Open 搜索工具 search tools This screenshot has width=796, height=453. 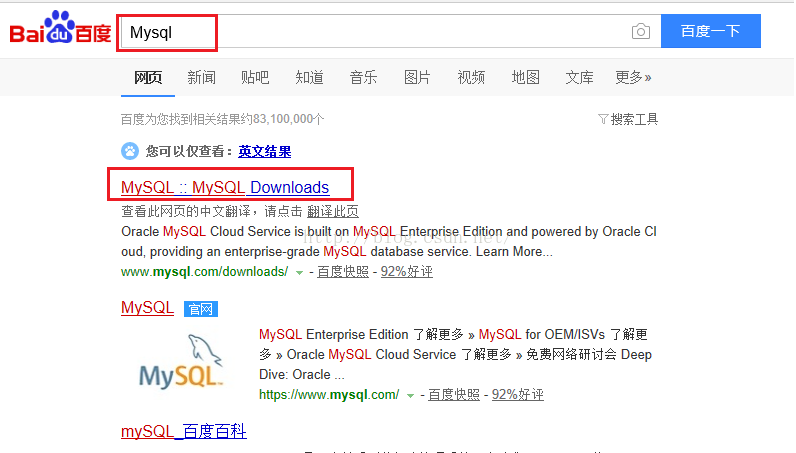tap(634, 119)
